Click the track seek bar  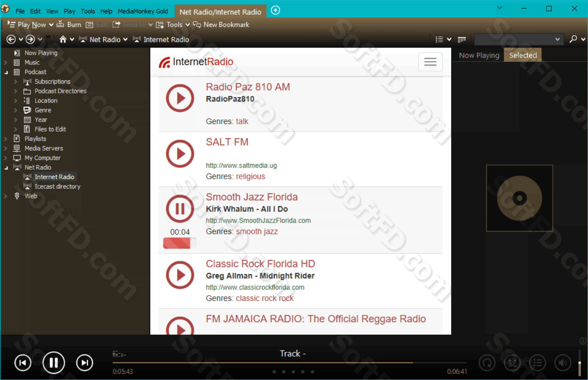tap(290, 362)
